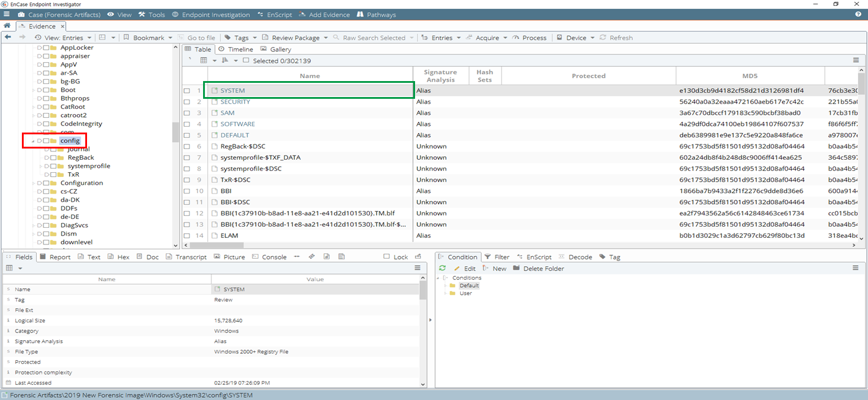
Task: Click the Process toolbar button
Action: click(x=529, y=37)
